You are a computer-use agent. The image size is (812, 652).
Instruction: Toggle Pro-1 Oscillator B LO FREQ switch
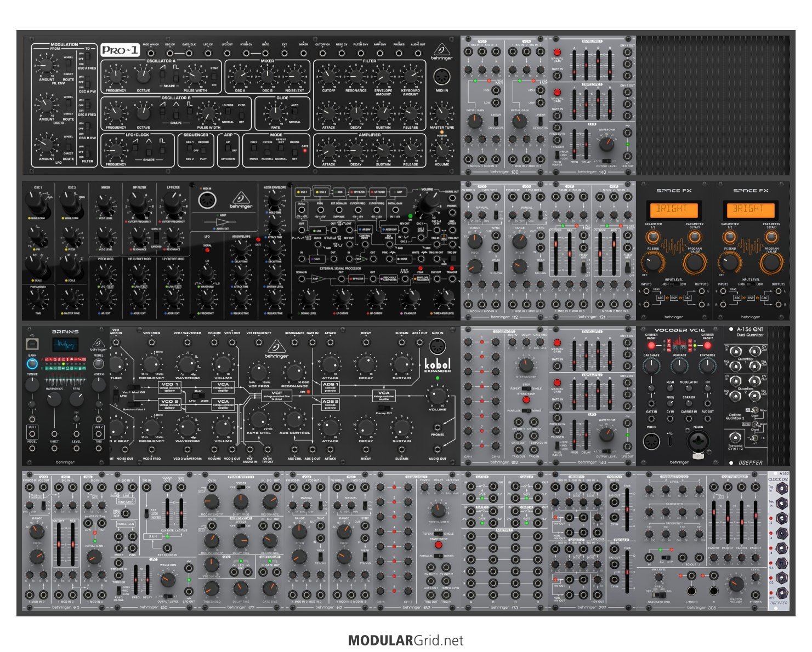228,113
